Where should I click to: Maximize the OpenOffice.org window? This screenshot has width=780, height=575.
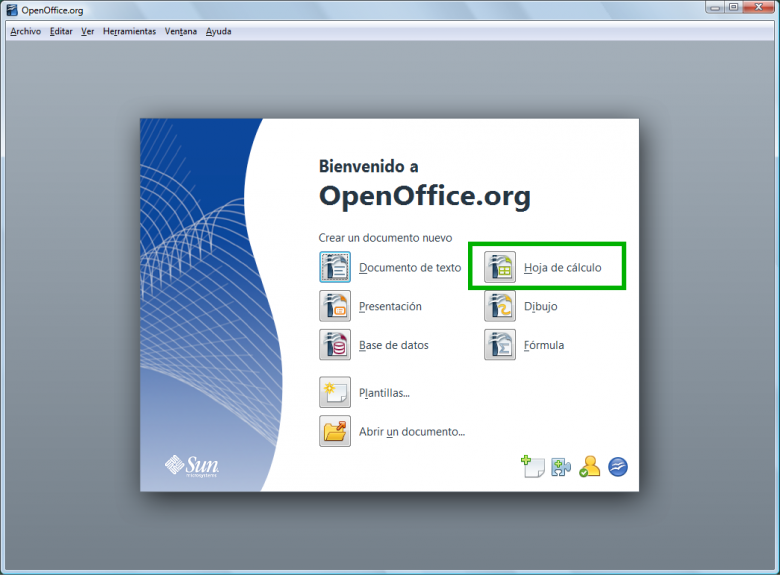click(734, 7)
